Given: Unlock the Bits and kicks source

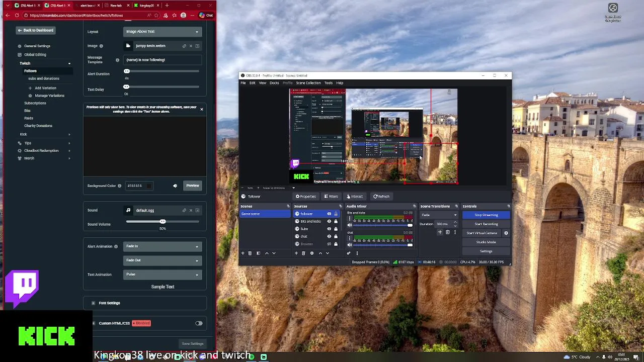Looking at the screenshot, I should point(336,221).
